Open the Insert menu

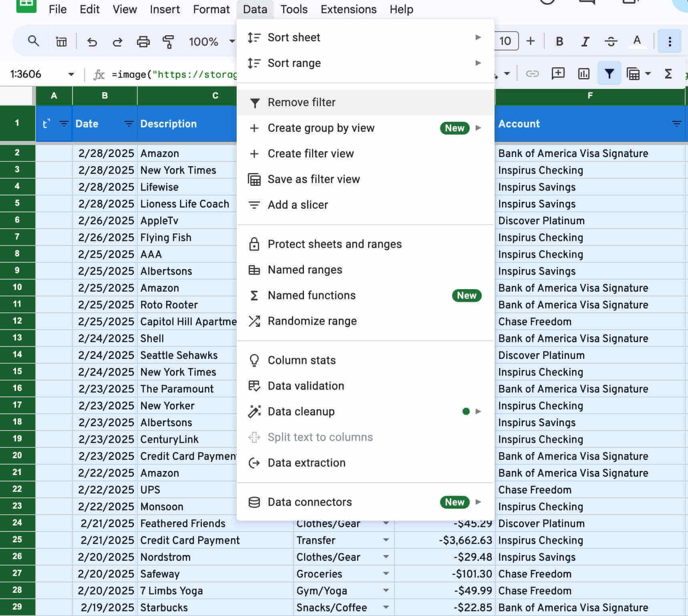165,9
